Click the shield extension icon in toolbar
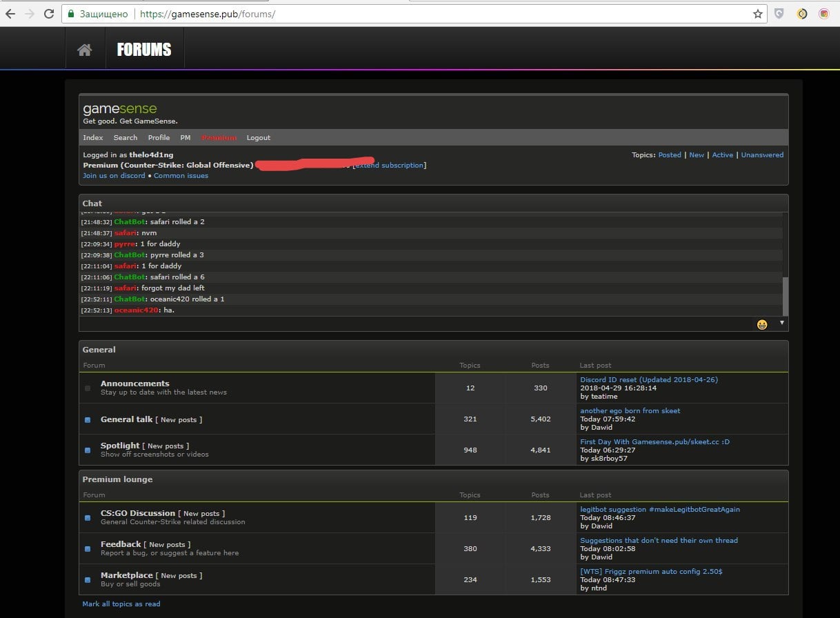The image size is (840, 618). [779, 14]
